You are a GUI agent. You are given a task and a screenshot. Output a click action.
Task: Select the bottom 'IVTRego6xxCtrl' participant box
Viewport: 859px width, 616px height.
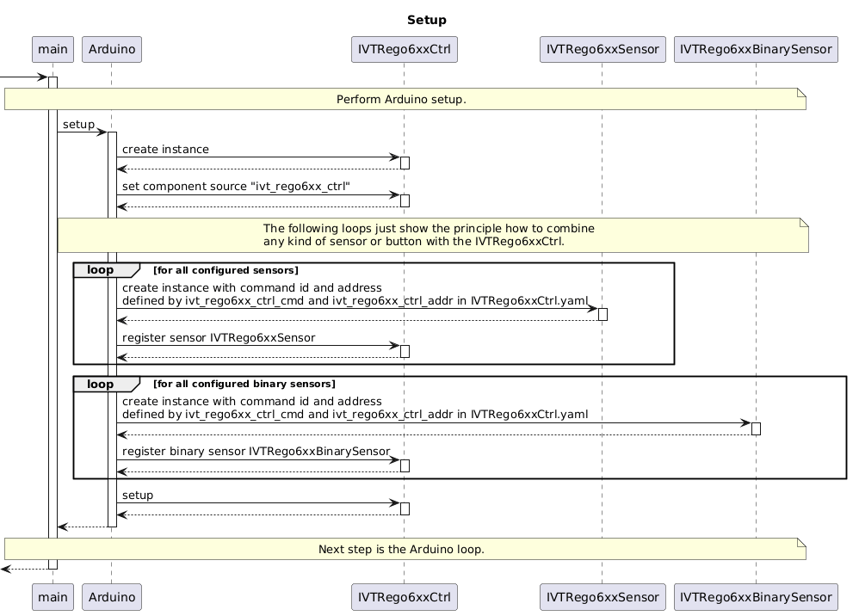tap(405, 597)
